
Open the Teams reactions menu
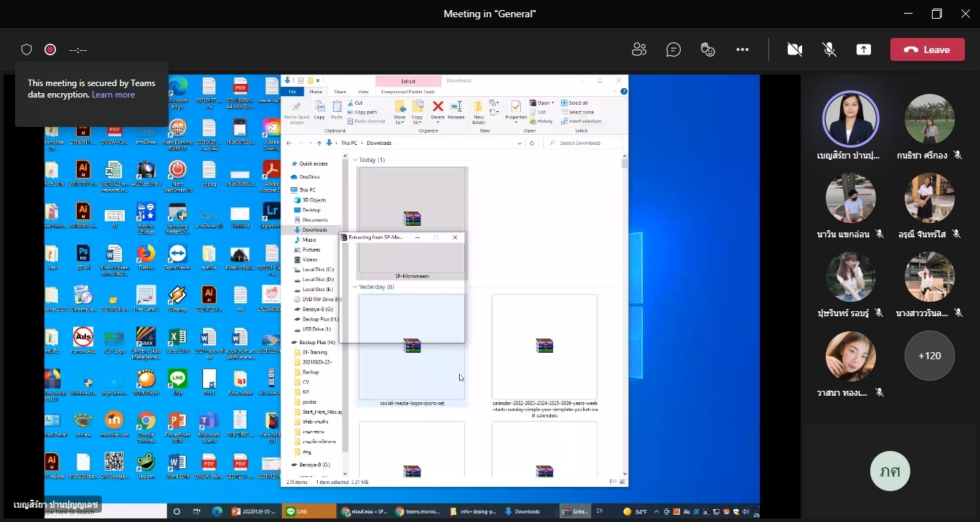point(708,49)
